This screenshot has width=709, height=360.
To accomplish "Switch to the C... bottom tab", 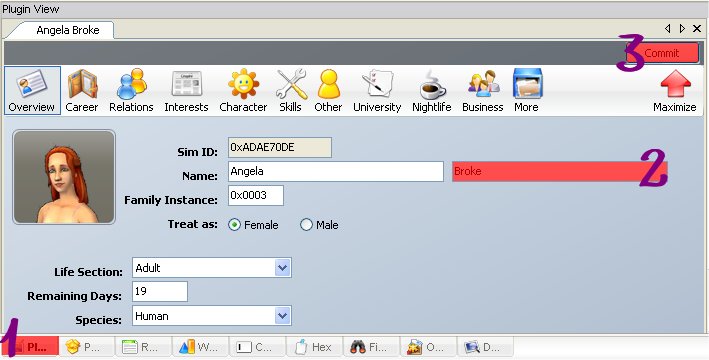I will (x=258, y=347).
